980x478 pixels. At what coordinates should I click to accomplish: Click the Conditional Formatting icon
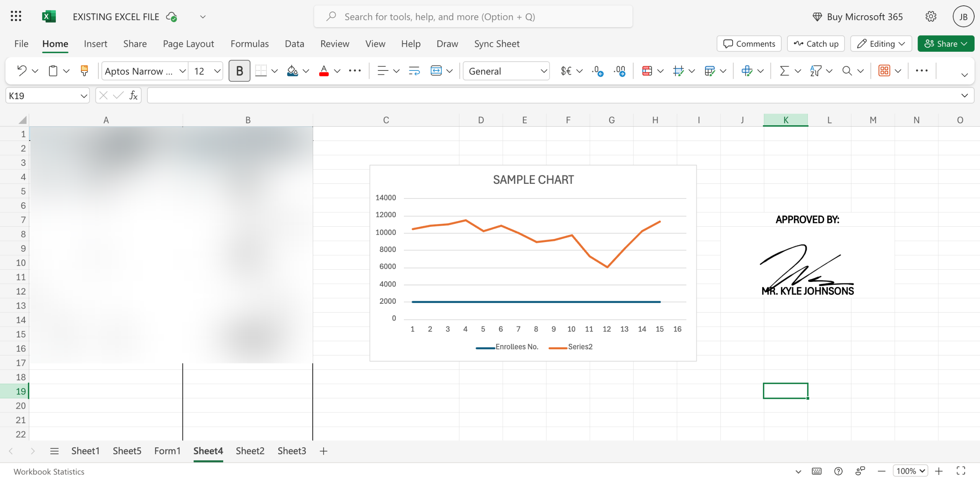click(x=647, y=71)
